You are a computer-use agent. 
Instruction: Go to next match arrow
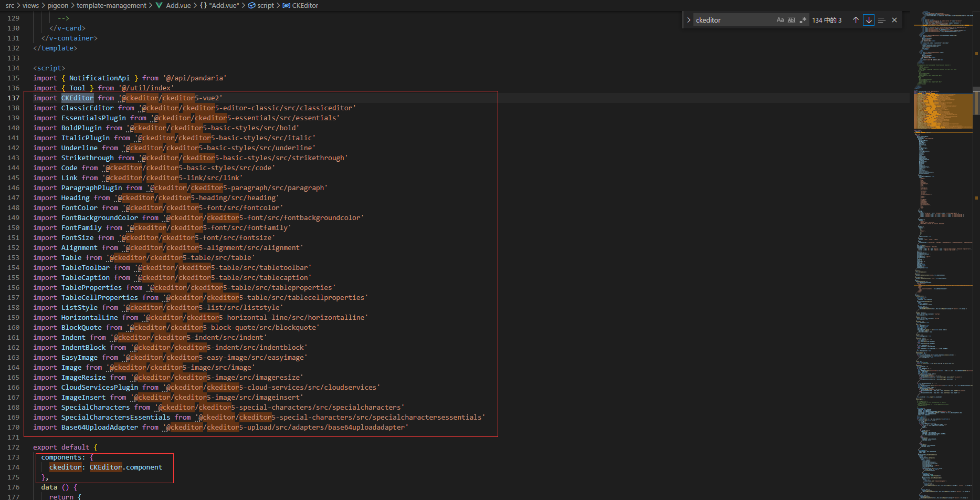tap(869, 20)
